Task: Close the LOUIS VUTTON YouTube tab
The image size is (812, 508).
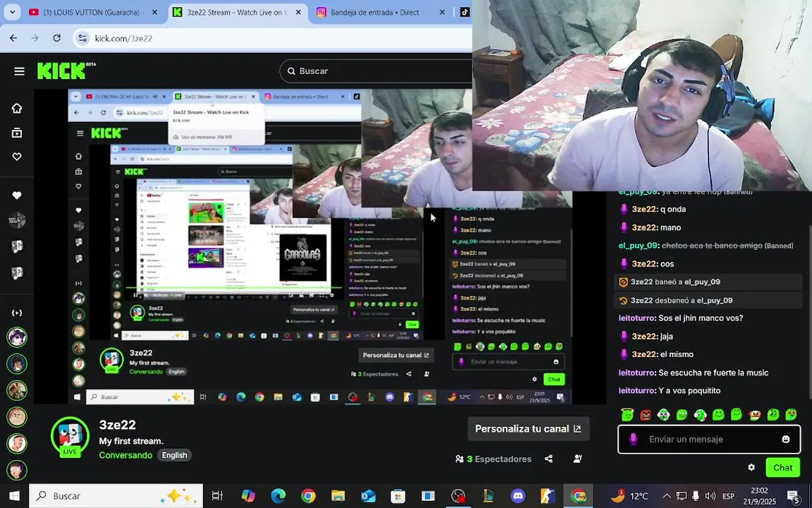Action: (x=154, y=12)
